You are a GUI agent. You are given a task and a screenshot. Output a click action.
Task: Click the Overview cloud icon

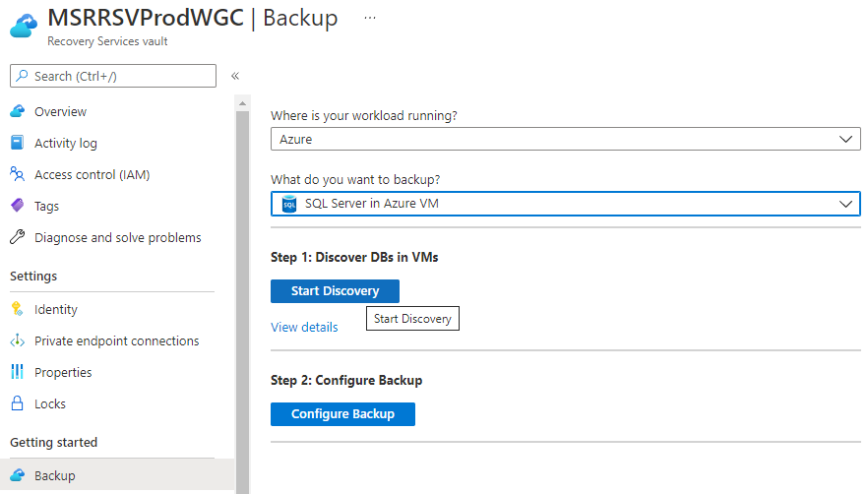[17, 111]
